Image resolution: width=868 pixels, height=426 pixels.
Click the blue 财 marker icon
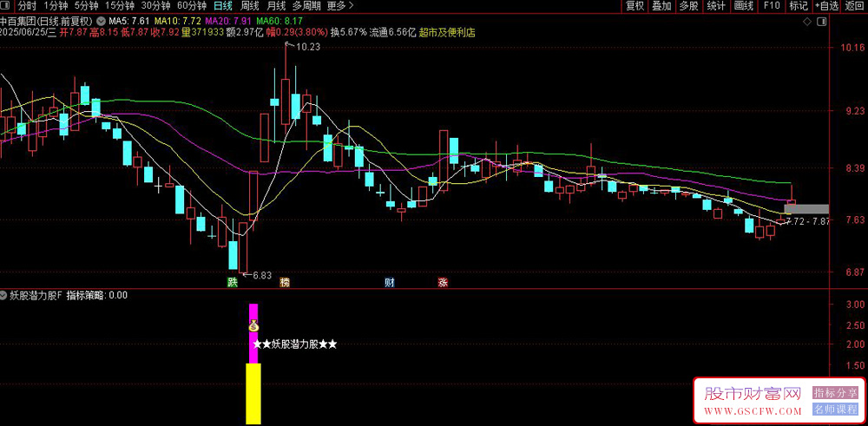click(390, 283)
